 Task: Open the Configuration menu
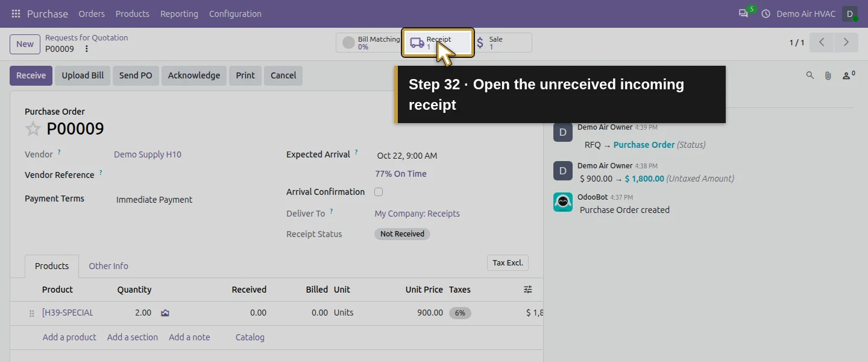click(x=235, y=13)
